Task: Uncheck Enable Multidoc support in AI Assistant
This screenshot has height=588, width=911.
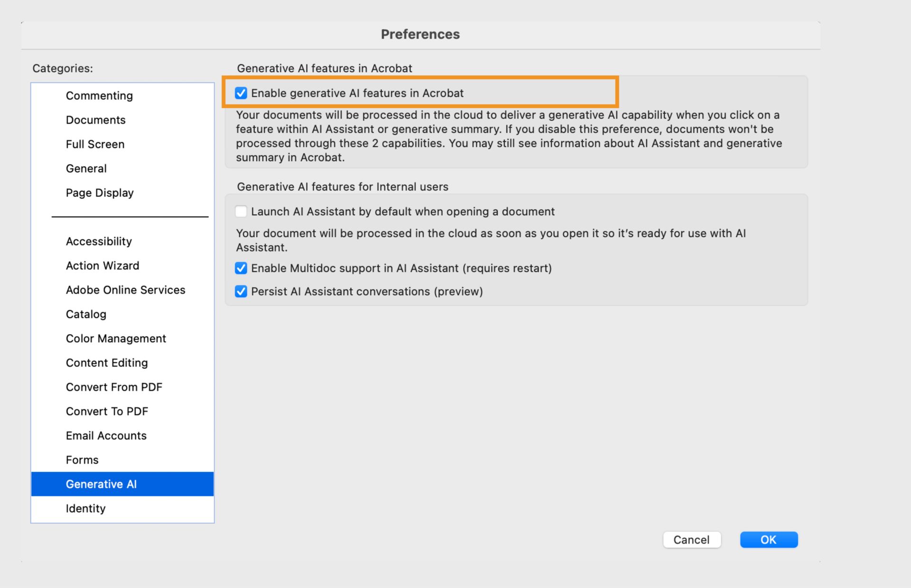Action: (x=241, y=268)
